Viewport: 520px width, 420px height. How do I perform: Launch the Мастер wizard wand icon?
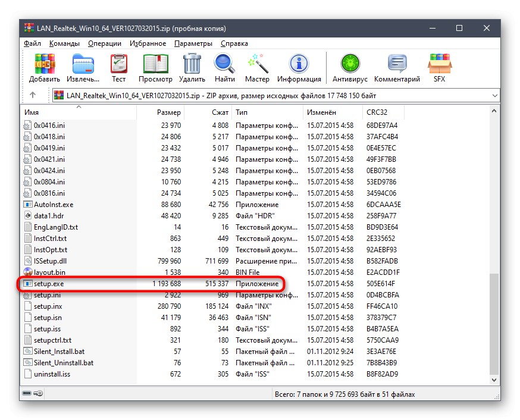point(258,63)
